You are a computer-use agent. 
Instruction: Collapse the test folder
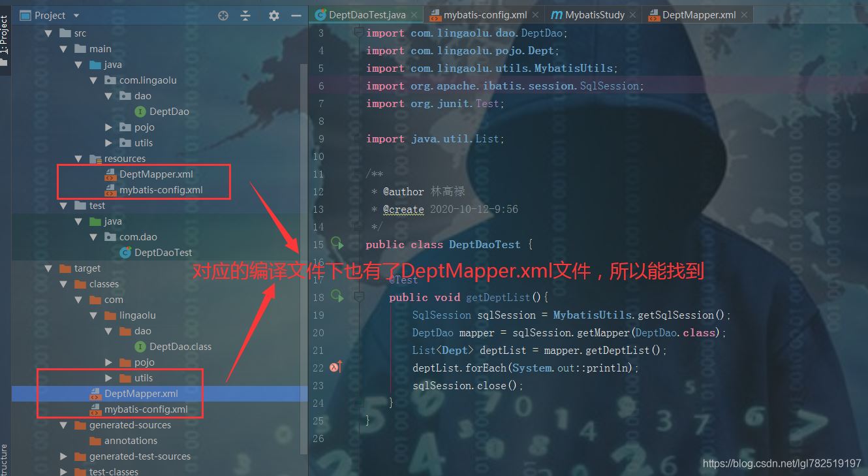point(63,206)
